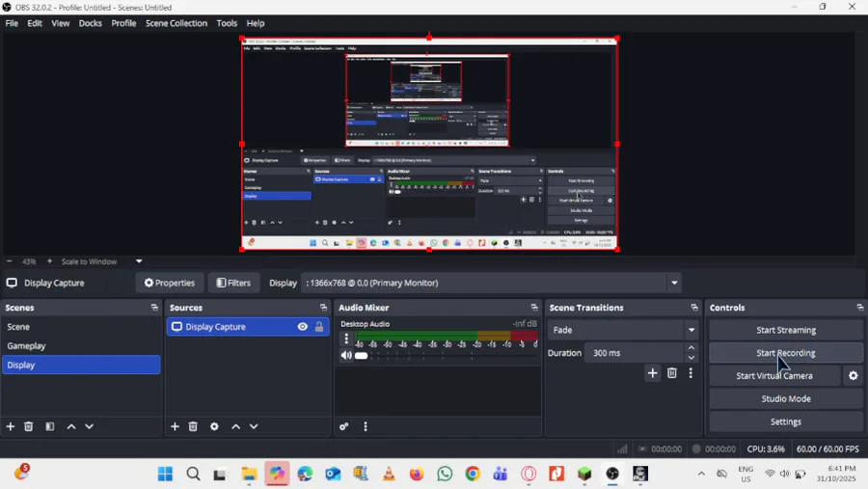Pop out the Scenes dock

pyautogui.click(x=154, y=308)
